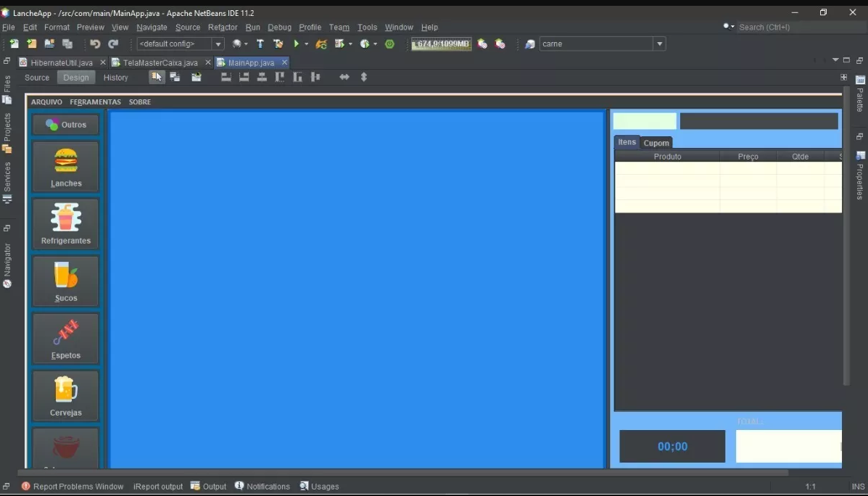Open the Tools menu
The image size is (868, 496).
[x=367, y=27]
